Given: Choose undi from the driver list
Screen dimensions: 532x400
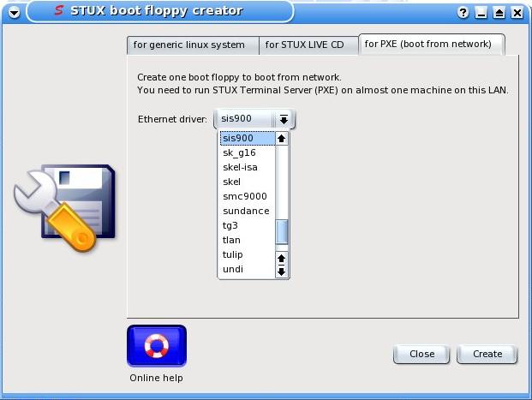Looking at the screenshot, I should (x=248, y=269).
